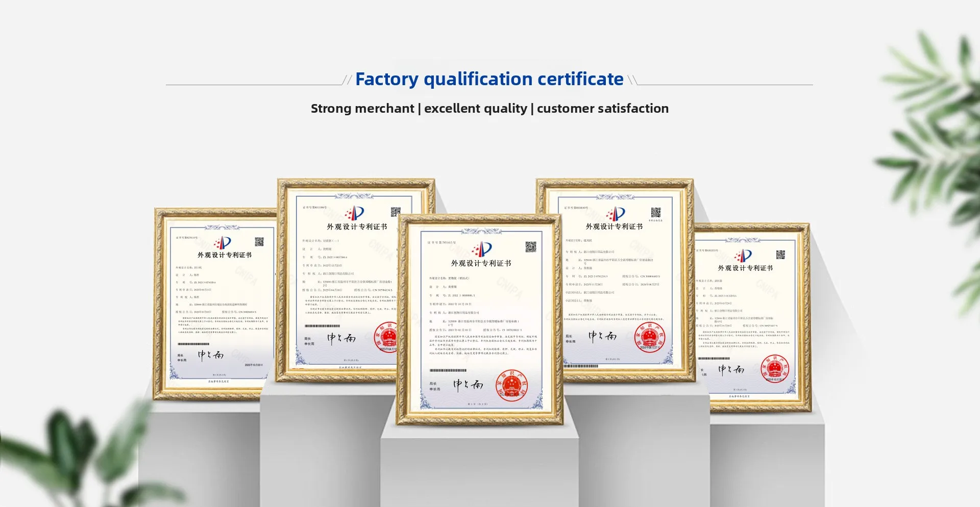Click the CNIPA logo on the leftmost certificate
Screen dimensions: 980x507
223,243
